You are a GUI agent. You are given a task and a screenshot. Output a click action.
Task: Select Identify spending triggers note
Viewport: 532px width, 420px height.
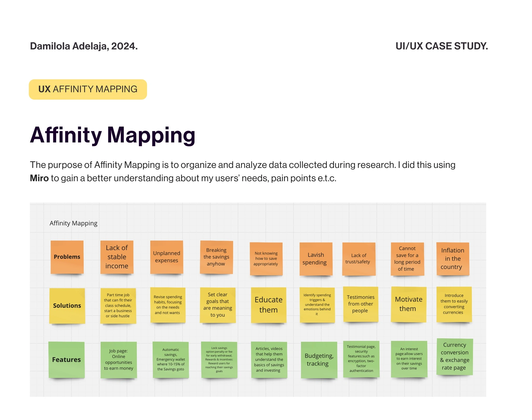[x=317, y=305]
